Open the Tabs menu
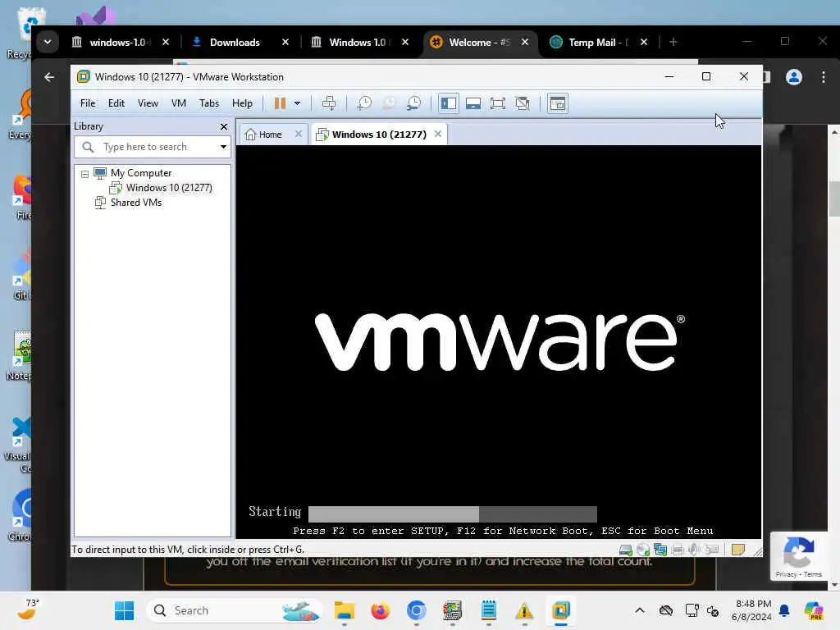This screenshot has width=840, height=630. click(209, 103)
